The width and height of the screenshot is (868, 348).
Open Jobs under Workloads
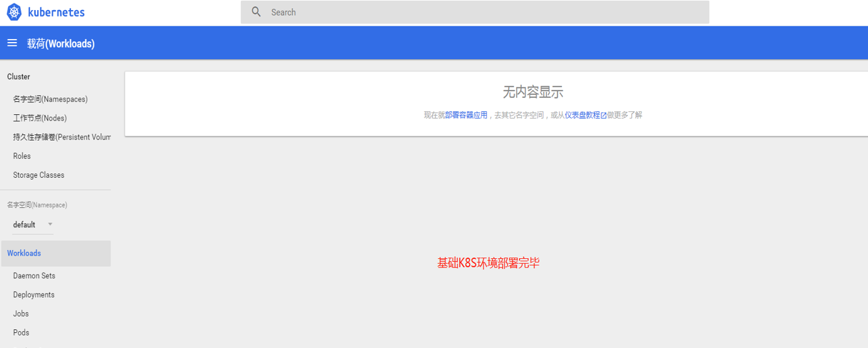click(x=21, y=313)
